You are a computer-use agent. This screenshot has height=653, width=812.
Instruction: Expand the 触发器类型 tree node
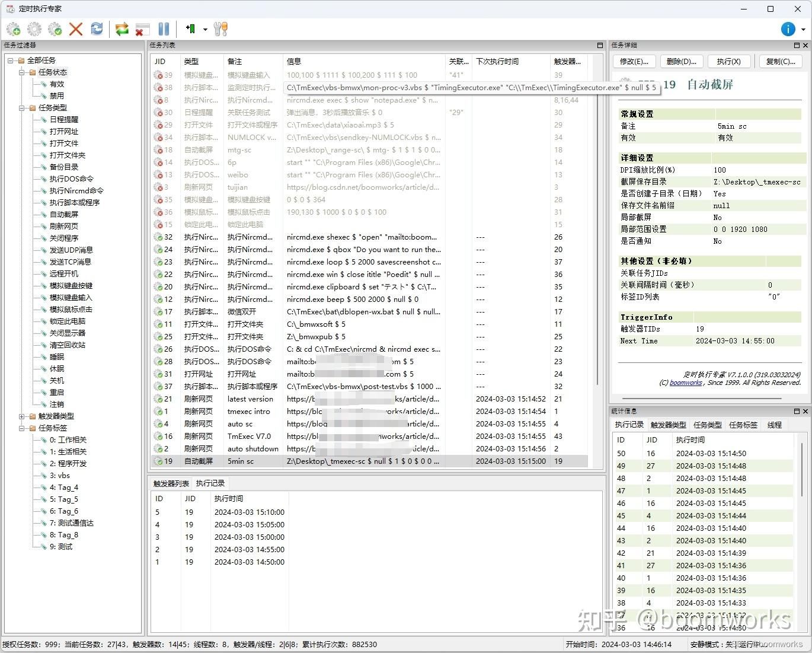(x=22, y=416)
